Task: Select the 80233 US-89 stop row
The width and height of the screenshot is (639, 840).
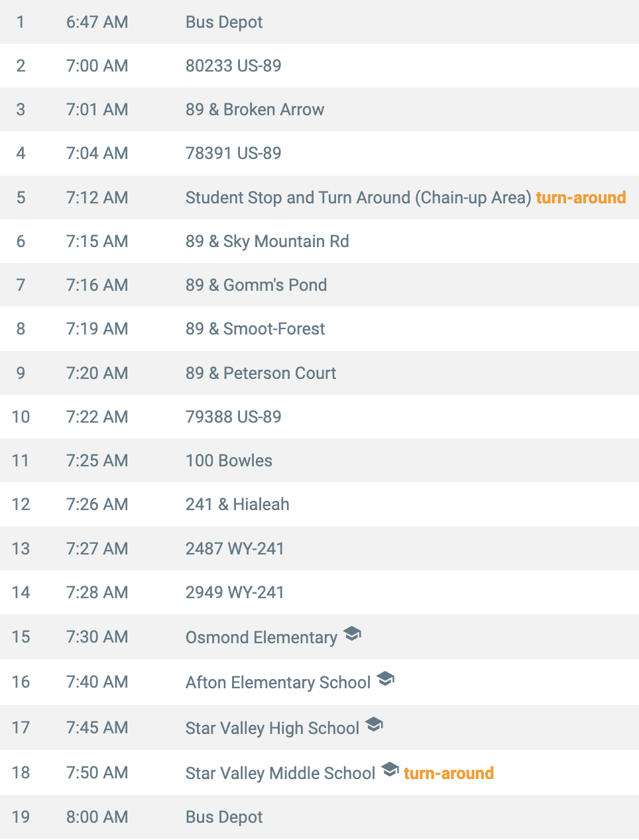Action: coord(319,66)
